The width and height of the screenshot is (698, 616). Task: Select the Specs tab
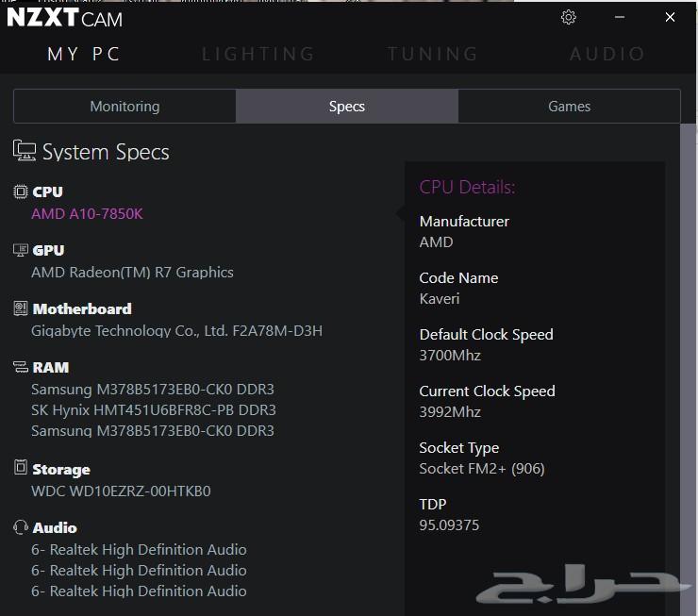click(347, 106)
